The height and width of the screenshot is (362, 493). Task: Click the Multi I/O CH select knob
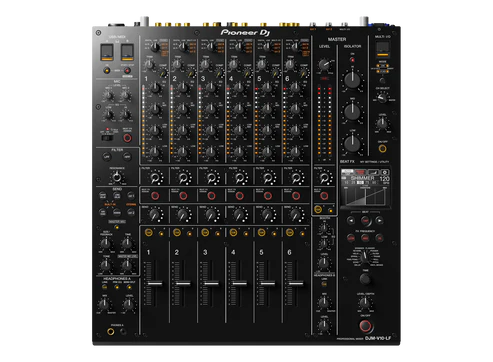tap(382, 97)
